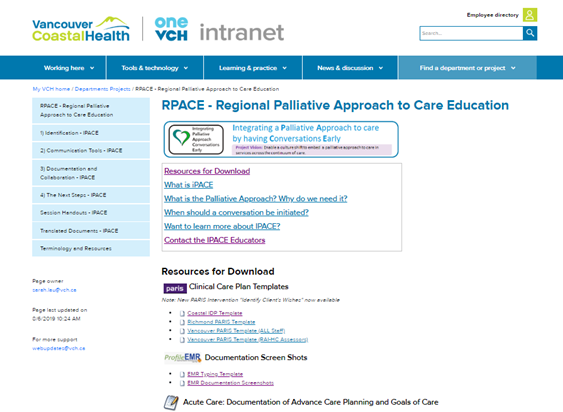Select RPACE sidebar menu item
Screen dimensions: 563x412
(x=91, y=110)
